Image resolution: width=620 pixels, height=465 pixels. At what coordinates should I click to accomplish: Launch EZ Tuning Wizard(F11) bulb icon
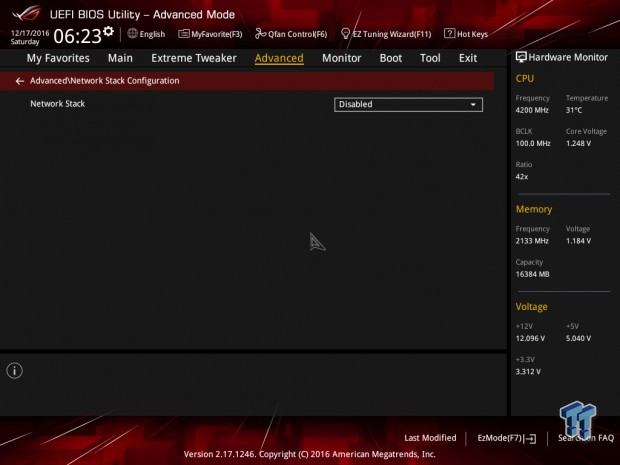coord(345,34)
